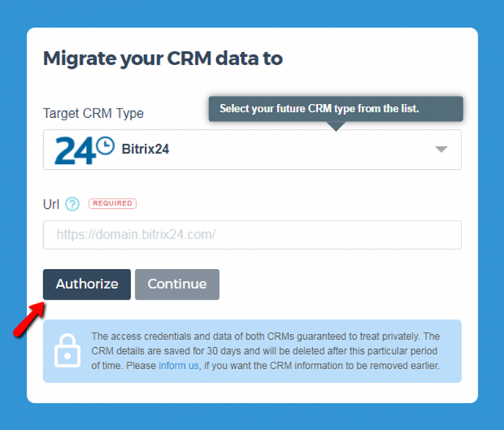Viewport: 504px width, 430px height.
Task: Click the "Migrate your CRM data to" heading
Action: coord(163,59)
